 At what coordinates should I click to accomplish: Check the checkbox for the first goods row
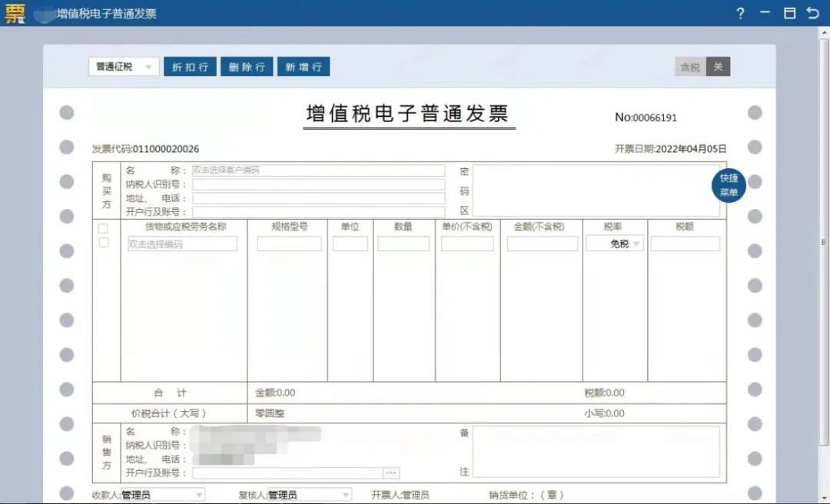(103, 243)
